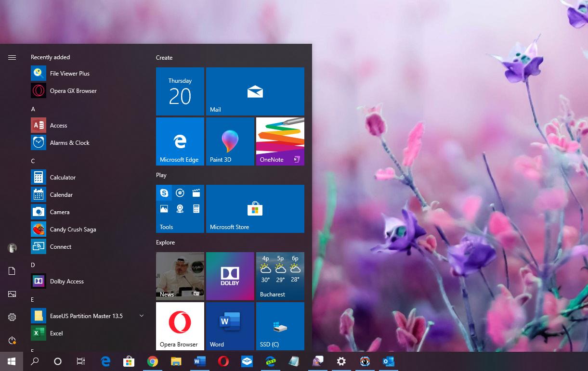Open Outlook from the taskbar
588x371 pixels.
[x=389, y=361]
